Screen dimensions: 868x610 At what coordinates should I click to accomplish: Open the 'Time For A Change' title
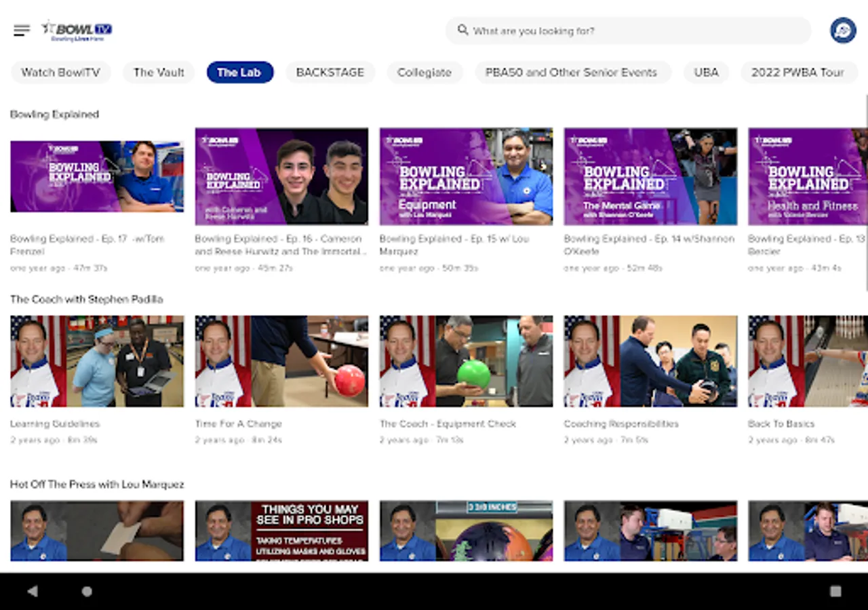pyautogui.click(x=238, y=424)
